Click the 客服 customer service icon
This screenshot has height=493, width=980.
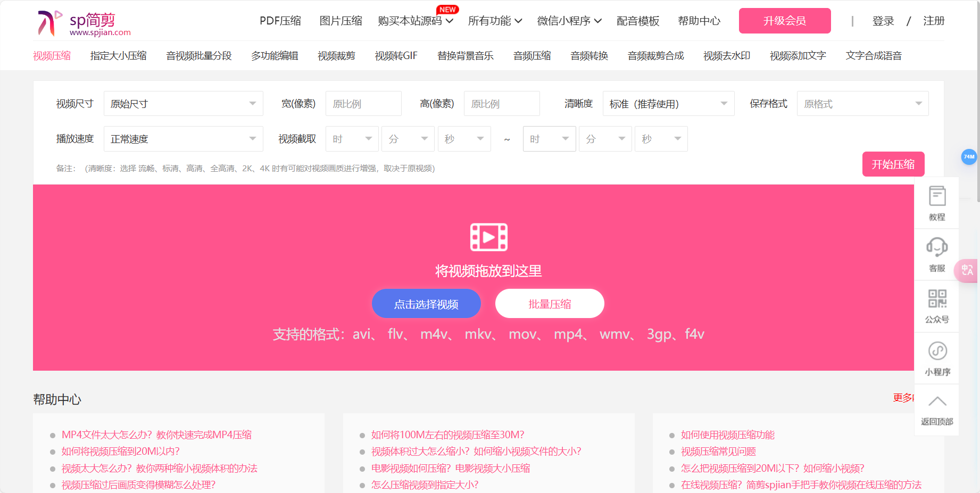tap(937, 254)
